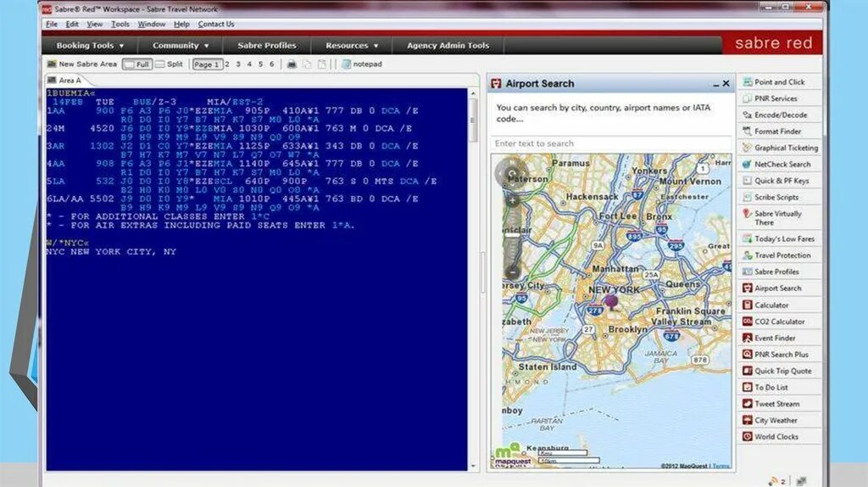The width and height of the screenshot is (868, 487).
Task: Click the NYC NEW YORK CITY, NY line
Action: (x=111, y=252)
